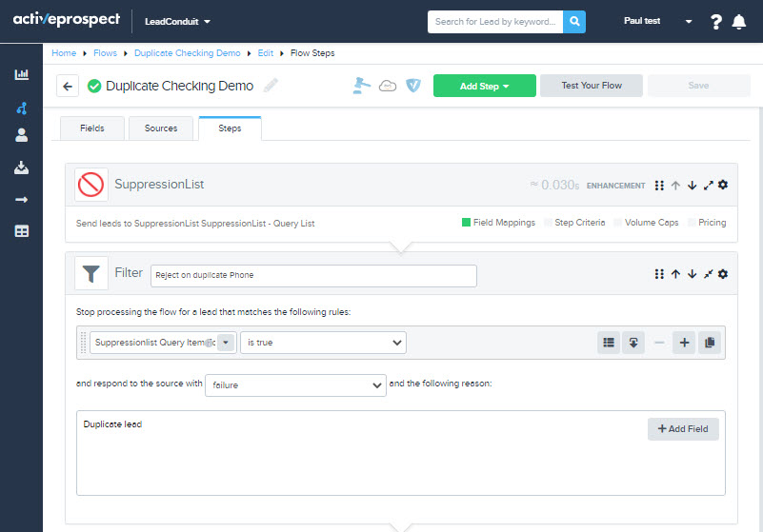Open the Flows icon in sidebar
The height and width of the screenshot is (532, 763).
click(21, 108)
